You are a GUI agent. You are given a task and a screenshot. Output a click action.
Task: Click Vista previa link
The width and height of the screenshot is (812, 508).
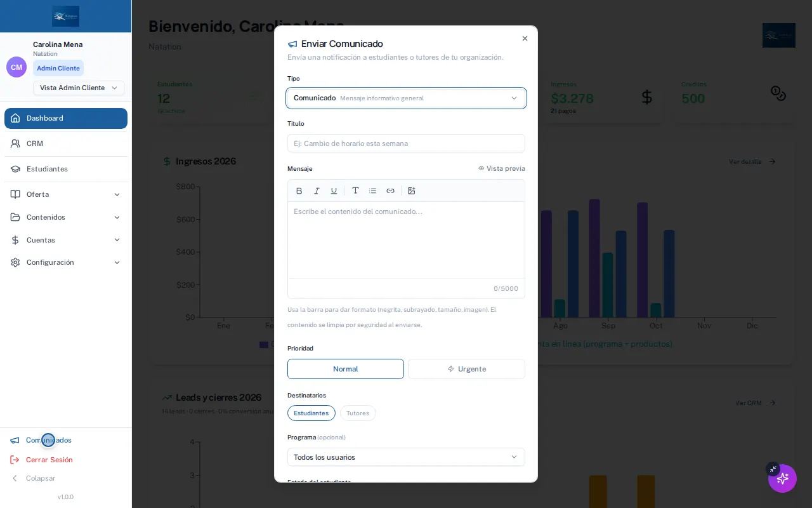(x=501, y=168)
